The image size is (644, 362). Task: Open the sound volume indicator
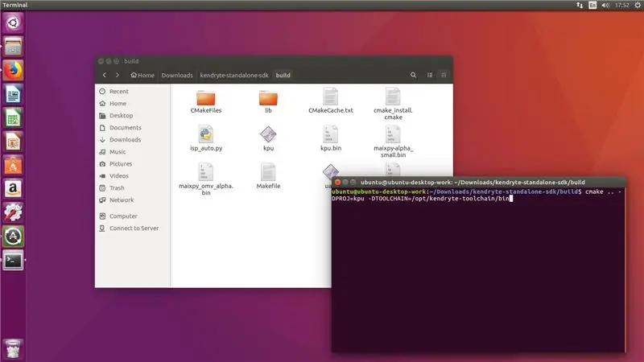tap(605, 5)
